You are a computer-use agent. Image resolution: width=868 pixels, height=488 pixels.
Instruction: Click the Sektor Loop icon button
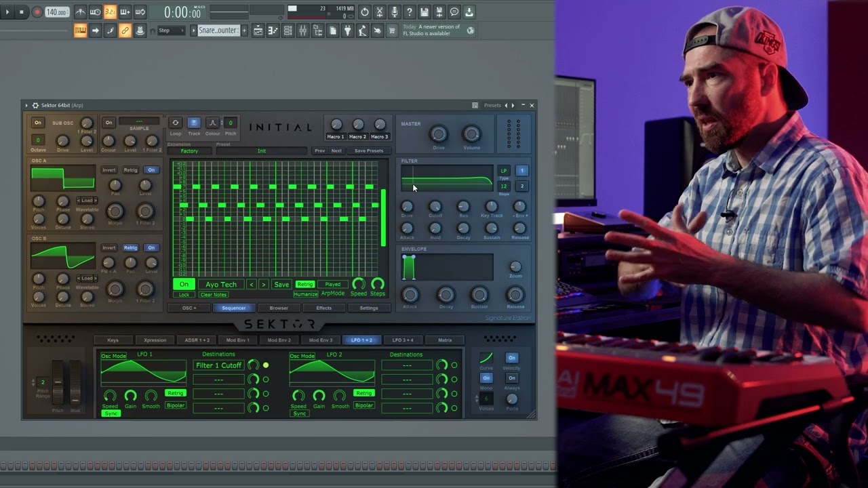coord(175,123)
